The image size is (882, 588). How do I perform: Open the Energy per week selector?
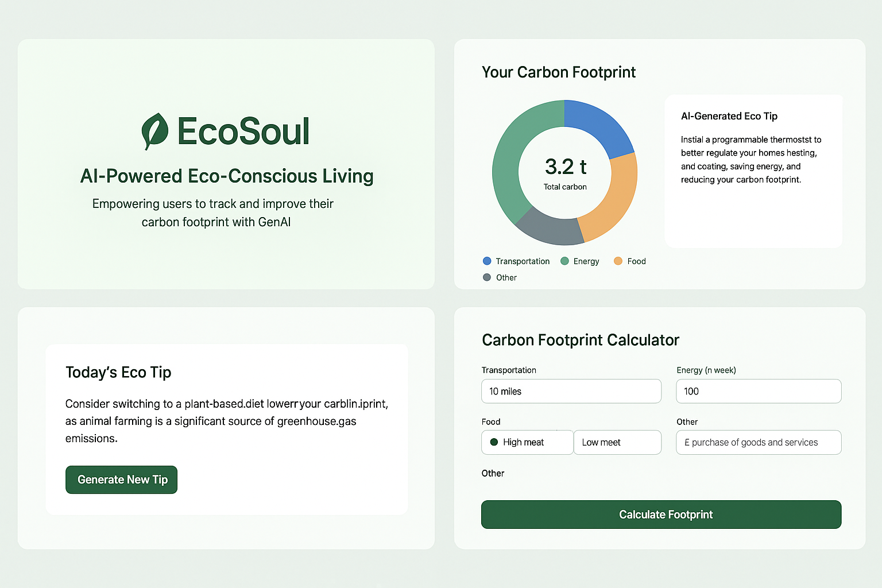coord(758,391)
